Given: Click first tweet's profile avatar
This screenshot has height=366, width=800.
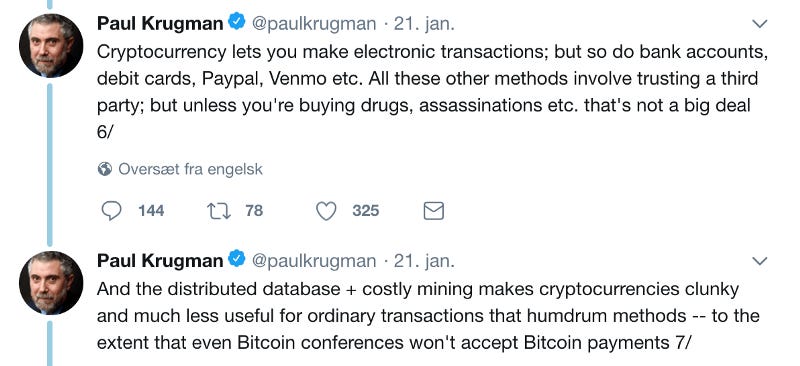Looking at the screenshot, I should pyautogui.click(x=51, y=45).
